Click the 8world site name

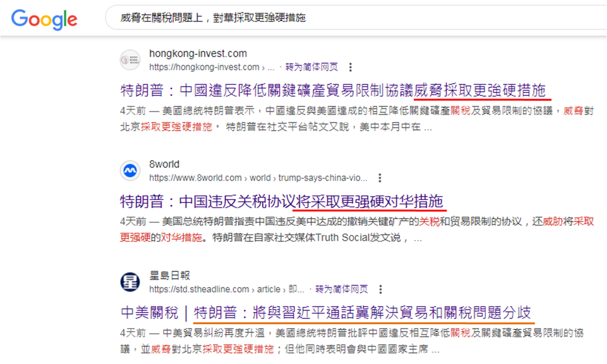(x=164, y=164)
